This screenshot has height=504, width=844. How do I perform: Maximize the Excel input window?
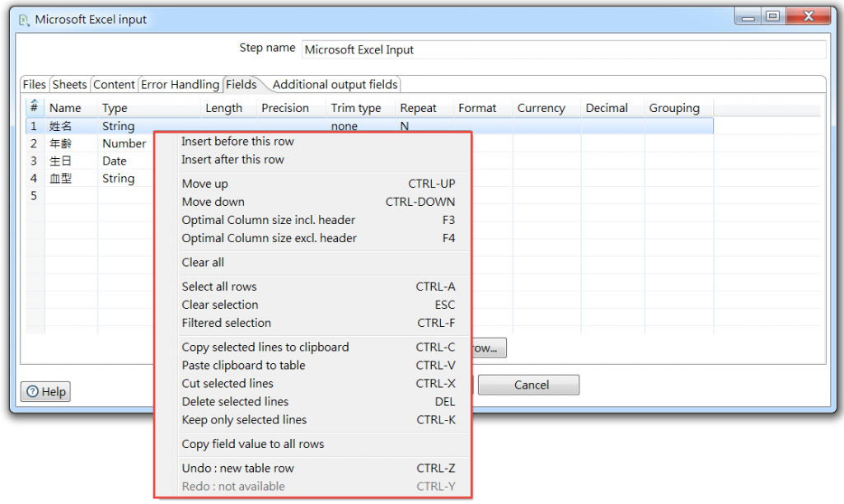[773, 16]
